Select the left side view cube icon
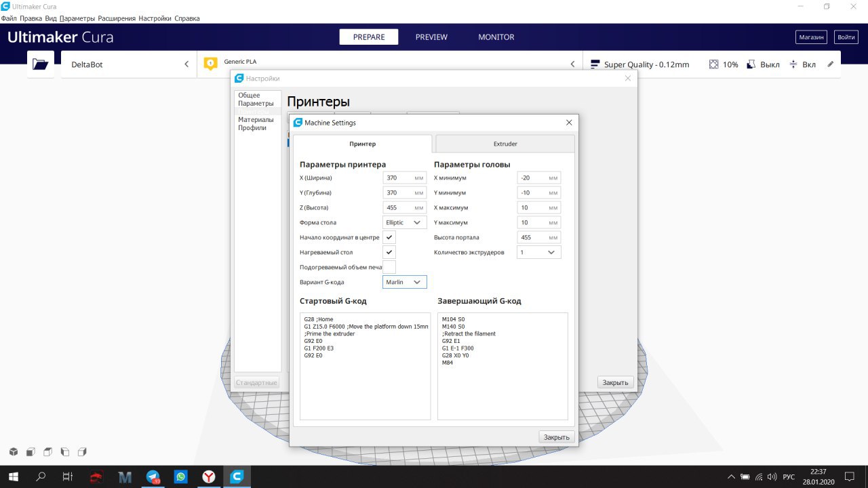This screenshot has height=488, width=868. (x=65, y=451)
